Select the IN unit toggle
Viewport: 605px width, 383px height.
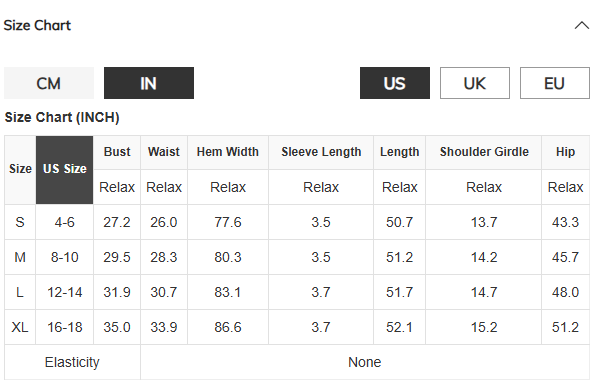tap(149, 83)
